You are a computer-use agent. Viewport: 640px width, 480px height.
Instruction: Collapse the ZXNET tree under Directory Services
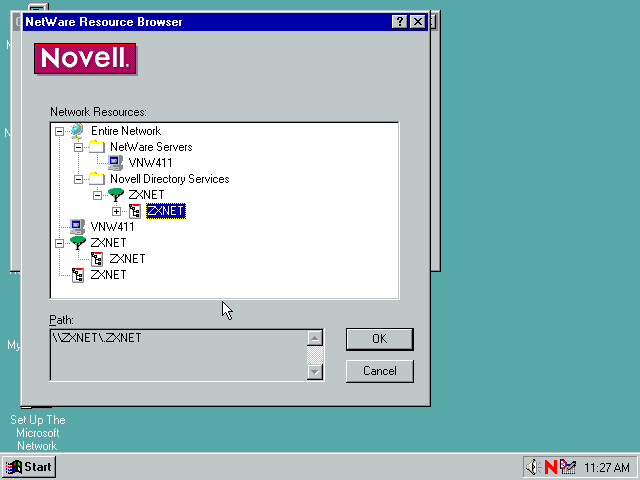(x=97, y=195)
